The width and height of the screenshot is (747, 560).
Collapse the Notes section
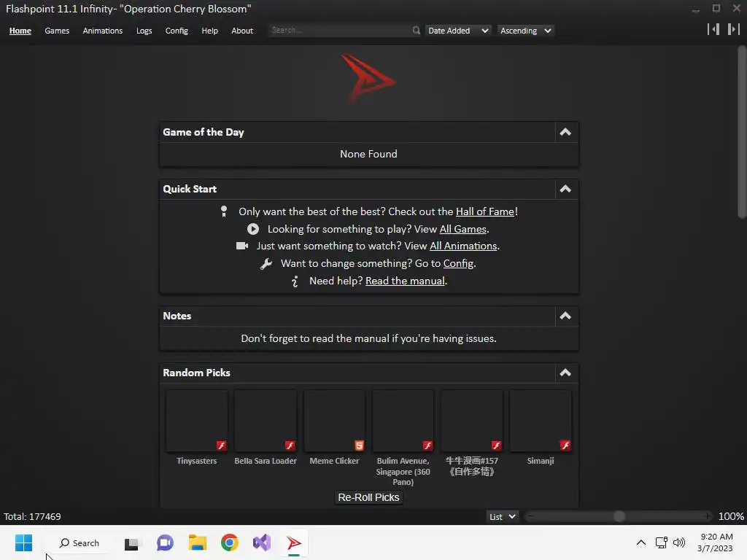click(x=565, y=316)
